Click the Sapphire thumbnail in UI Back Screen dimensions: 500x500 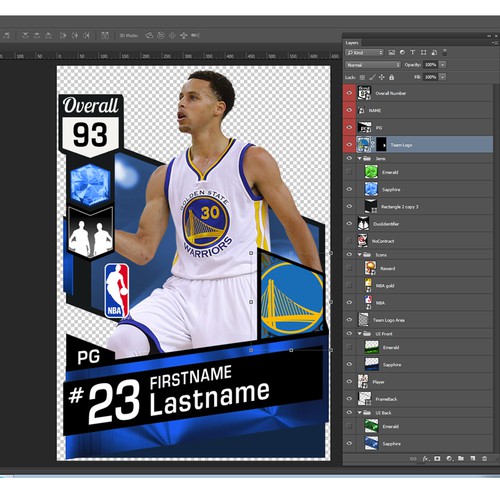pyautogui.click(x=371, y=443)
